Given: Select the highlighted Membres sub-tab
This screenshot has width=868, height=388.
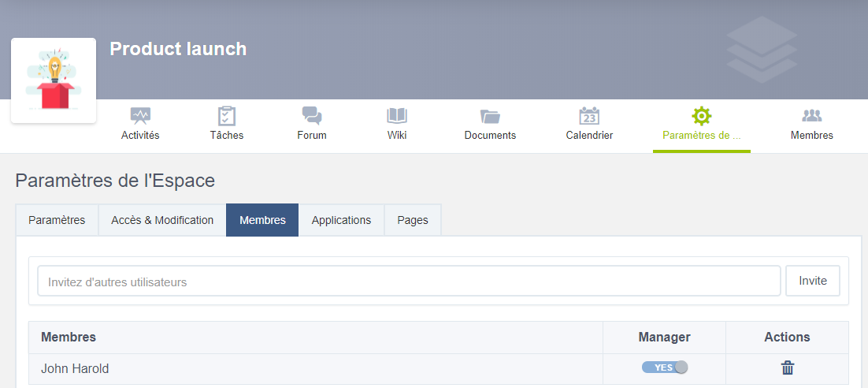Looking at the screenshot, I should click(262, 220).
